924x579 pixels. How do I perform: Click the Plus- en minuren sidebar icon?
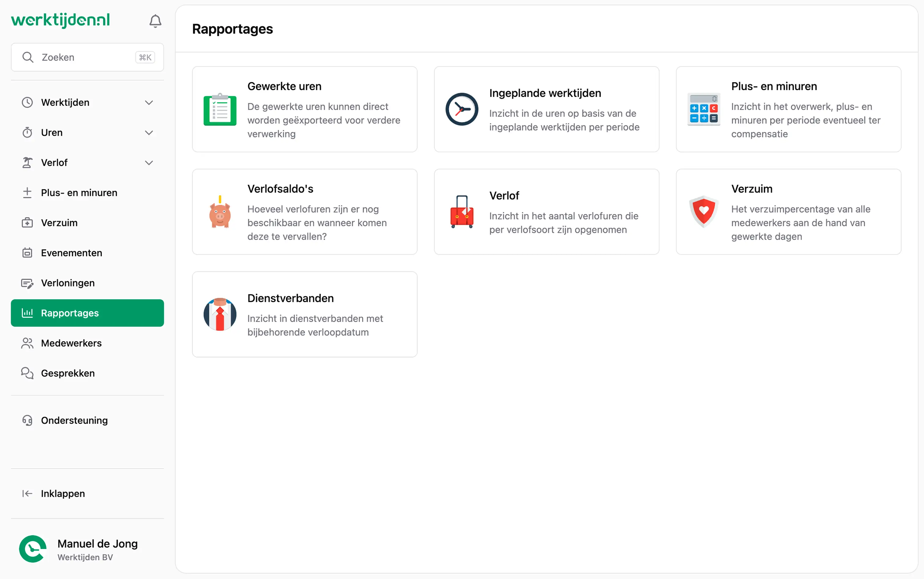(x=27, y=193)
